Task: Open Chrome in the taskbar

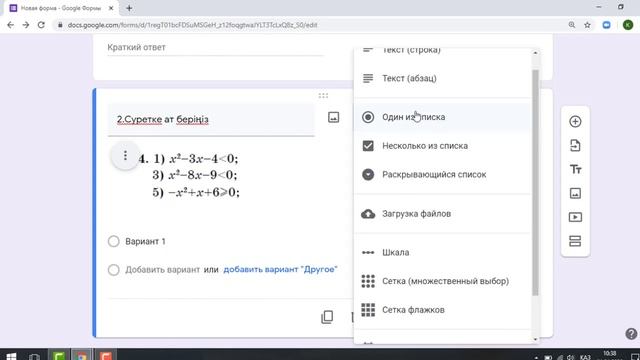Action: click(x=82, y=356)
